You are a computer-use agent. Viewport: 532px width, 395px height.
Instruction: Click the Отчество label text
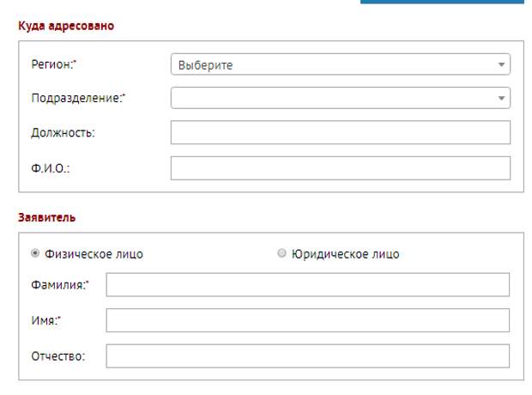pyautogui.click(x=57, y=355)
